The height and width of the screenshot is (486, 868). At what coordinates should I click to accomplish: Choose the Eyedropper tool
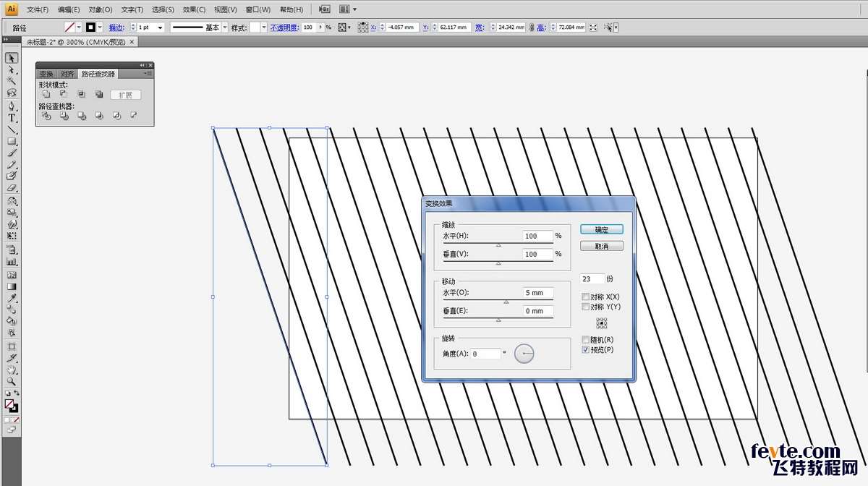point(12,297)
